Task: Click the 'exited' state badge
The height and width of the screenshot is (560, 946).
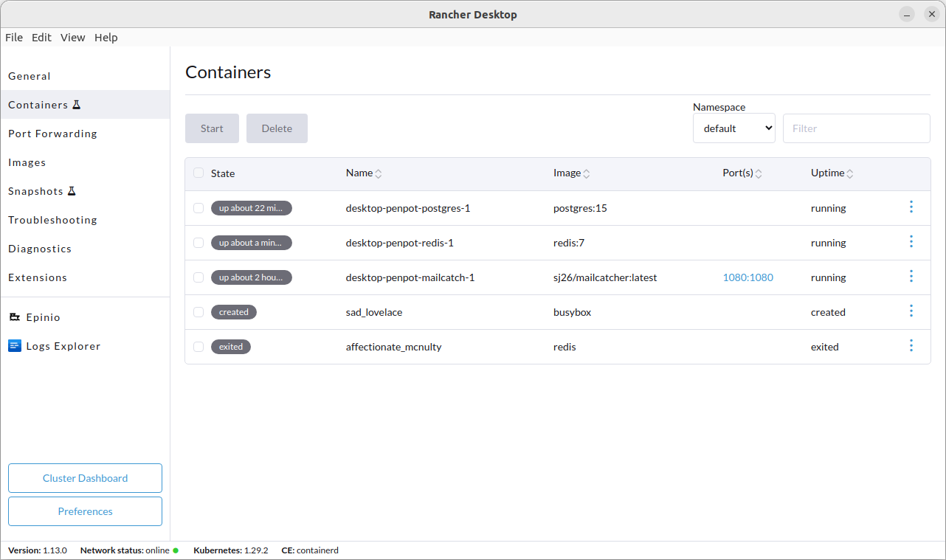Action: 231,347
